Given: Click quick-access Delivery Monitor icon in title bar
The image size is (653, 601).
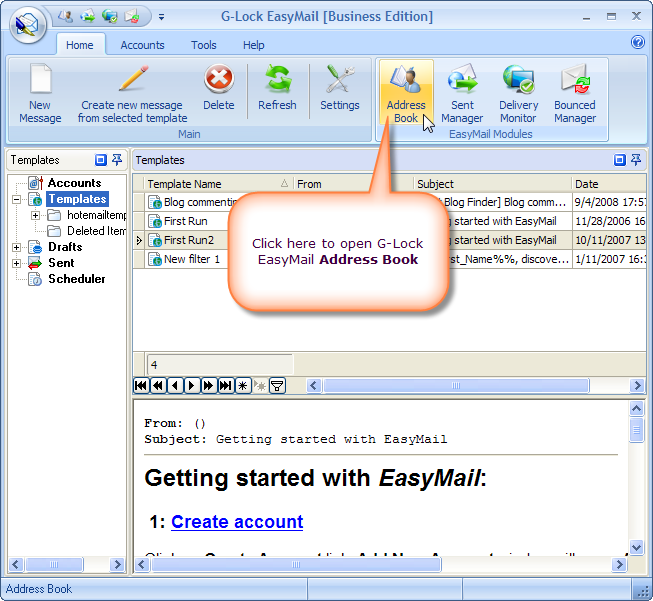Looking at the screenshot, I should pyautogui.click(x=110, y=17).
